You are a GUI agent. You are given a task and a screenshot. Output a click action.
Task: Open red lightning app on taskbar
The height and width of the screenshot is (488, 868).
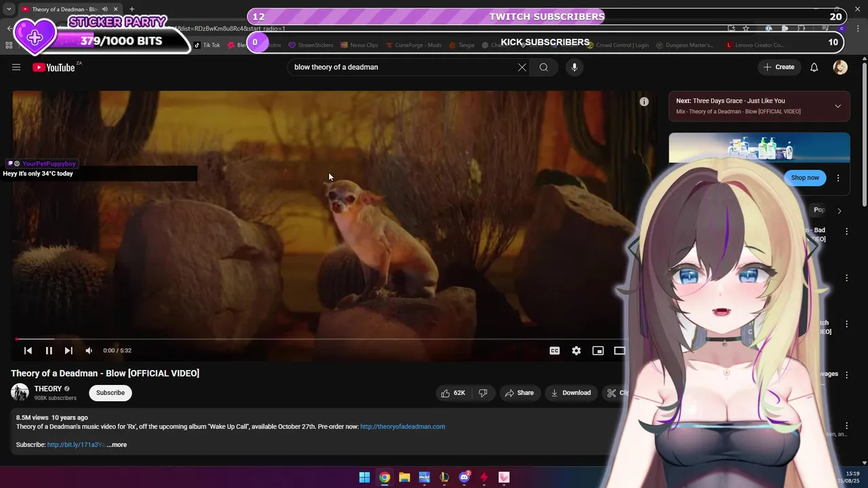click(x=484, y=477)
